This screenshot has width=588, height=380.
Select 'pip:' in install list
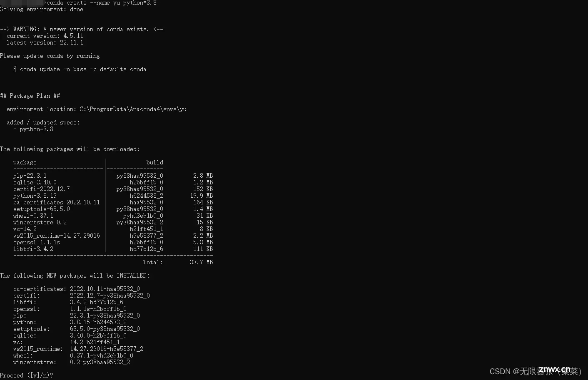(20, 315)
